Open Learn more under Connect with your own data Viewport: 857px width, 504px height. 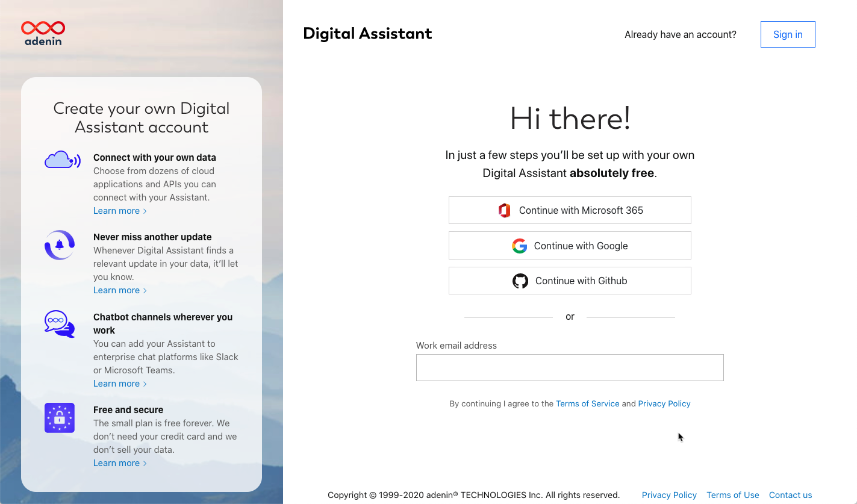click(120, 211)
